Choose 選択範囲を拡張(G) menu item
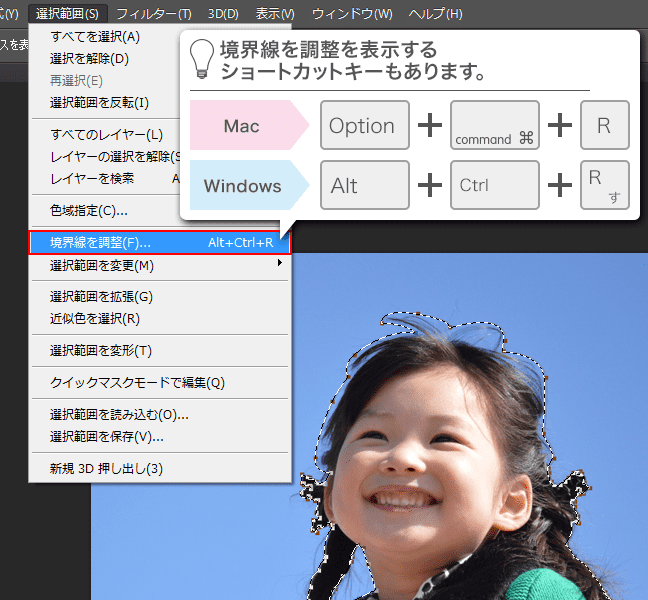Screen dimensions: 648x600 point(101,297)
